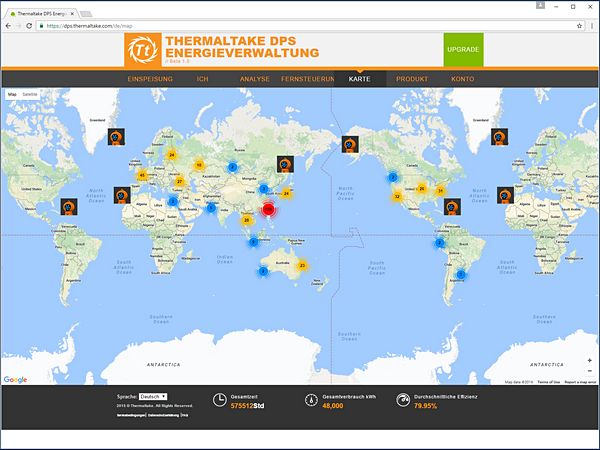
Task: Zoom in the map with plus button
Action: (590, 360)
